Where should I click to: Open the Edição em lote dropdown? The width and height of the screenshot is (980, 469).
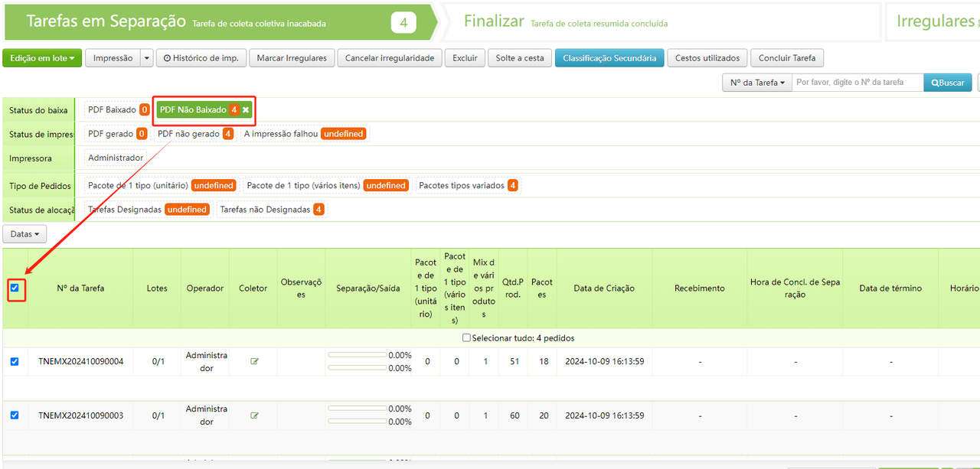[42, 58]
